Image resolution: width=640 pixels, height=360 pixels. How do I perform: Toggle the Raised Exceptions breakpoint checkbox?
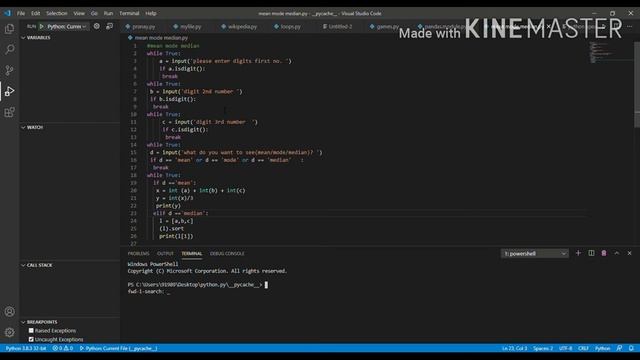point(31,330)
